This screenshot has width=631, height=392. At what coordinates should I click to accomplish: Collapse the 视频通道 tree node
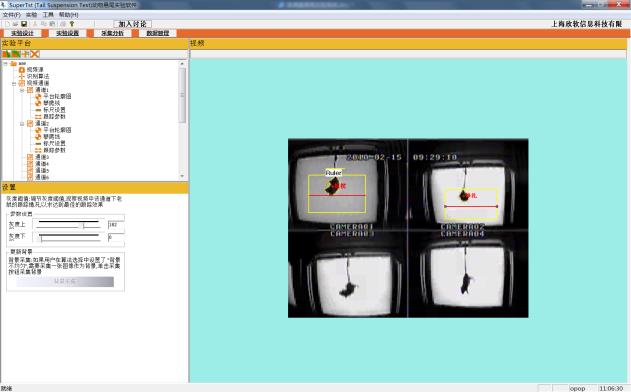pos(14,83)
